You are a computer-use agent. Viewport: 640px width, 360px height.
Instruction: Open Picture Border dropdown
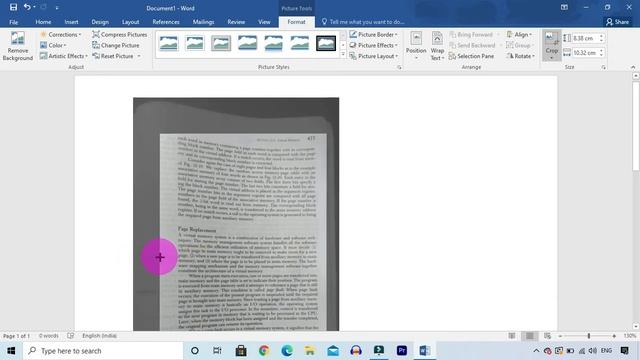[373, 35]
